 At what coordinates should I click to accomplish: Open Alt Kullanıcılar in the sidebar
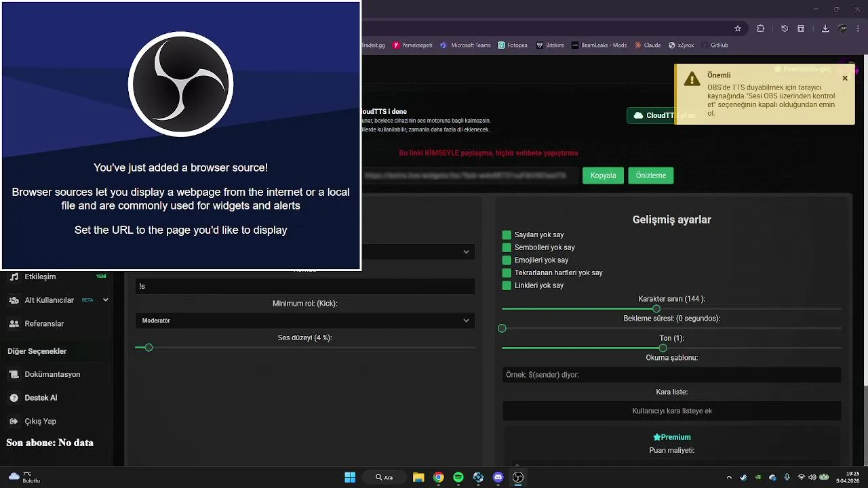(x=49, y=300)
